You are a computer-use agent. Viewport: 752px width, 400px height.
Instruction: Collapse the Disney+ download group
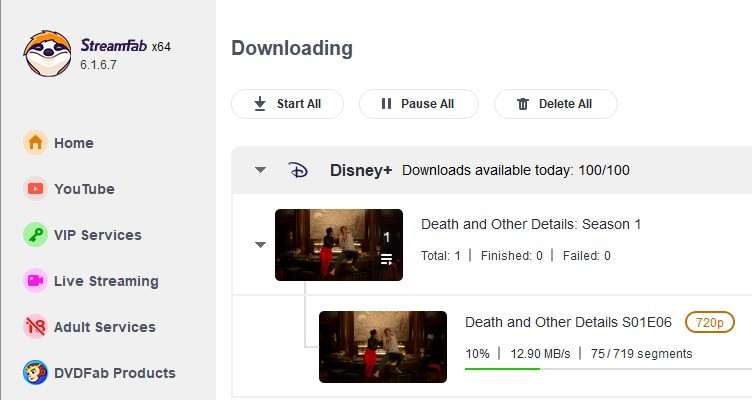[x=260, y=170]
